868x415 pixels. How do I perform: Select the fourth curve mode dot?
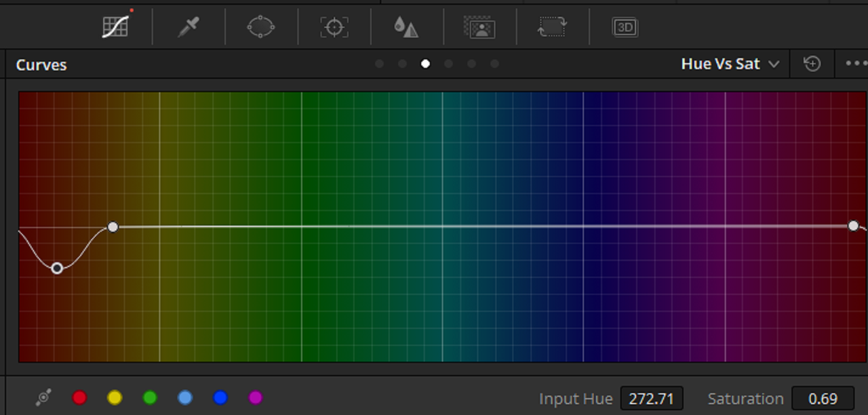(x=448, y=64)
